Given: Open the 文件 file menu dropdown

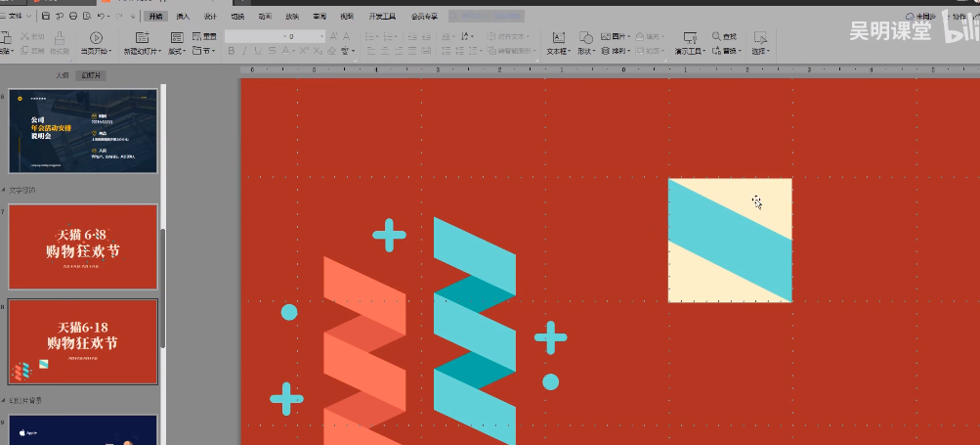Looking at the screenshot, I should [x=18, y=17].
